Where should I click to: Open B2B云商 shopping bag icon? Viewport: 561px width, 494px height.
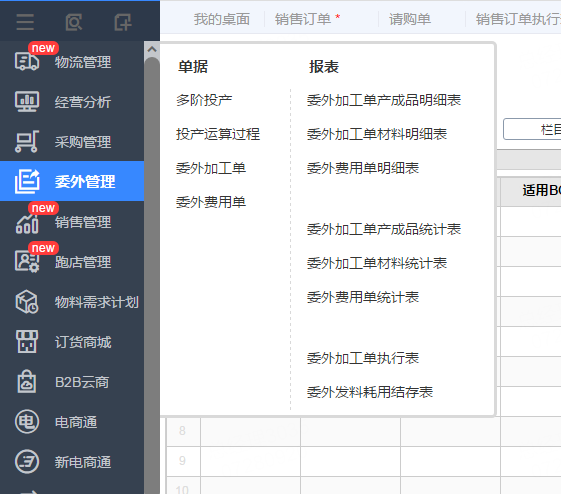click(x=27, y=382)
